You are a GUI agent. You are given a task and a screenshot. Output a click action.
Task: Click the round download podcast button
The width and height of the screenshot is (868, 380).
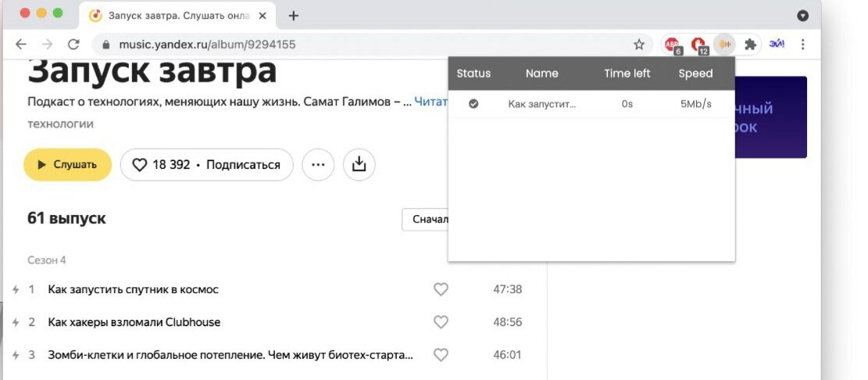359,164
